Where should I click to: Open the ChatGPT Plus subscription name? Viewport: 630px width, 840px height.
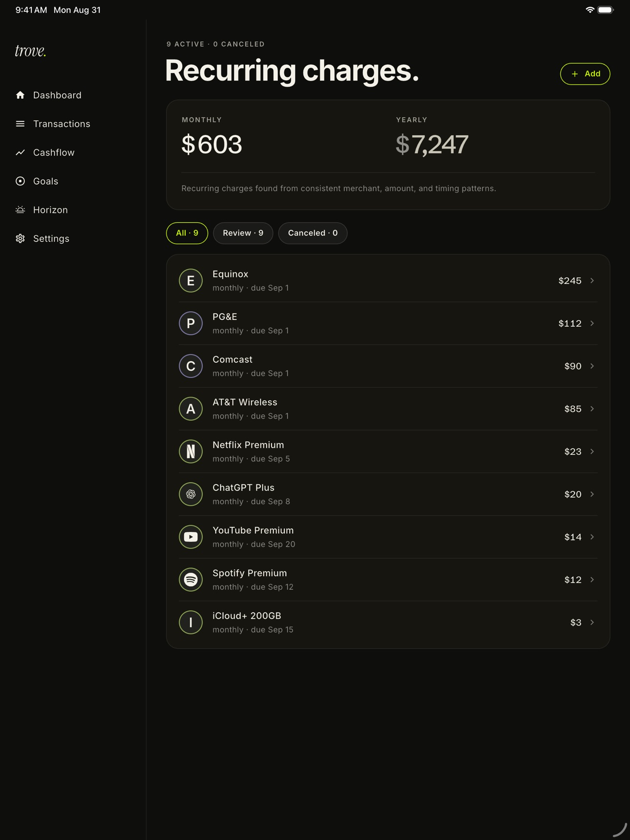[243, 487]
